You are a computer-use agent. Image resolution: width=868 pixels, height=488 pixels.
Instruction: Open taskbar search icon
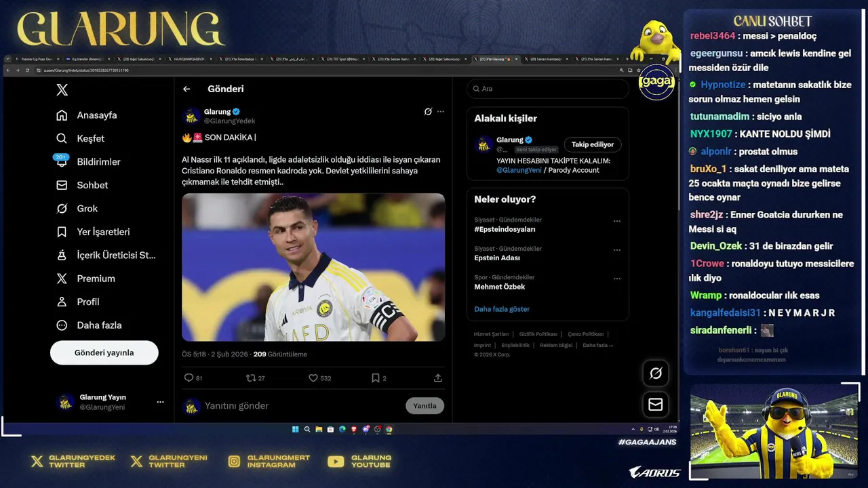tap(307, 429)
